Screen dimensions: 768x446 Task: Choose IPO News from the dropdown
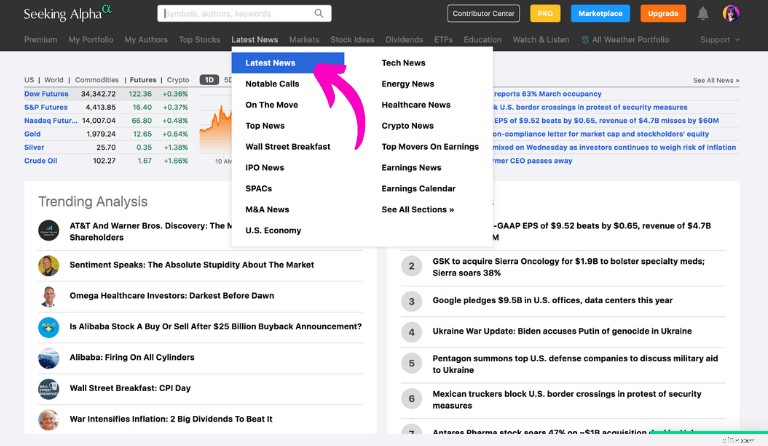click(x=265, y=167)
